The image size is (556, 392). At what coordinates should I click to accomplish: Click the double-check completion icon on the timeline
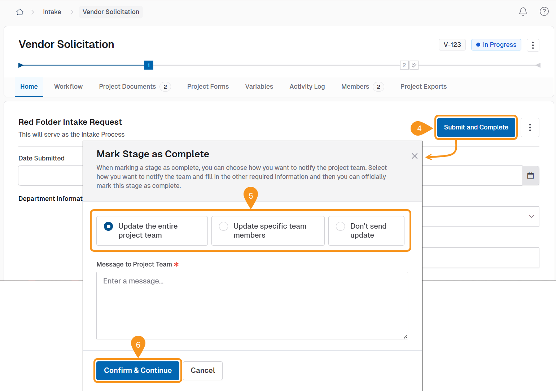414,65
